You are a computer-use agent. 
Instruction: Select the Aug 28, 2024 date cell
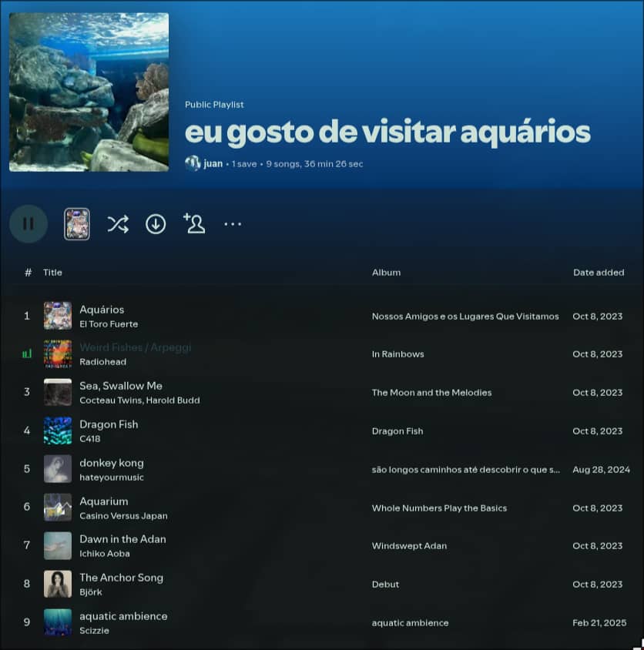click(x=601, y=470)
